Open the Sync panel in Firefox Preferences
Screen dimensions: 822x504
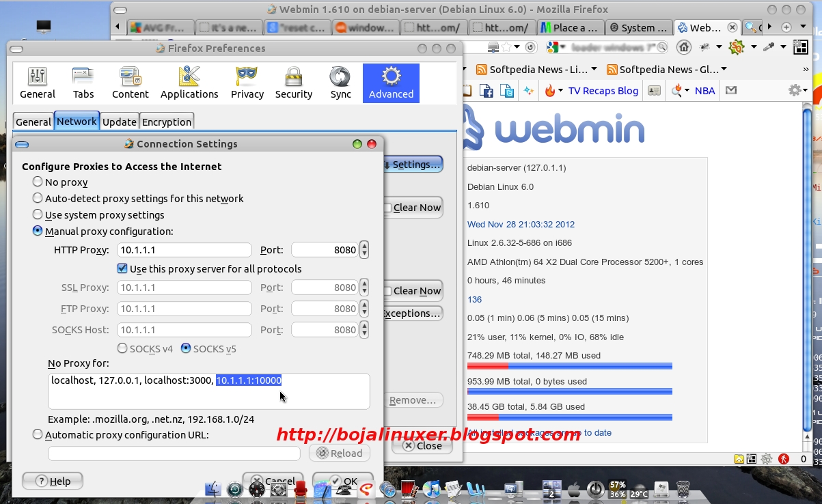(340, 83)
